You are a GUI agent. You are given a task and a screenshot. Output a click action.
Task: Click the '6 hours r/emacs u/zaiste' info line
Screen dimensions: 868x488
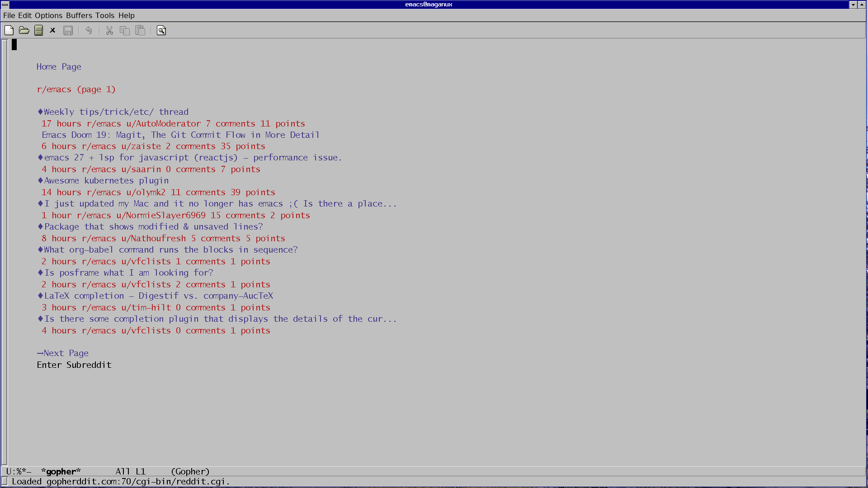coord(153,146)
